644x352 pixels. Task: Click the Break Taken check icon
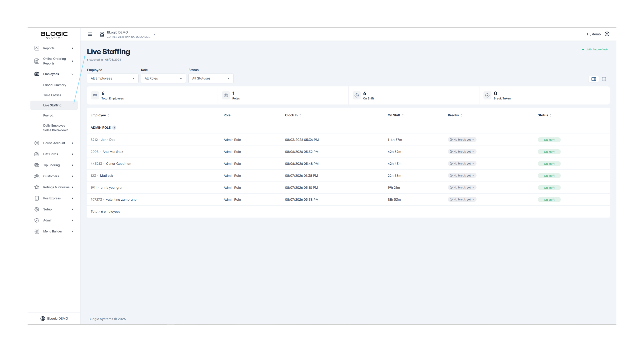pos(487,95)
